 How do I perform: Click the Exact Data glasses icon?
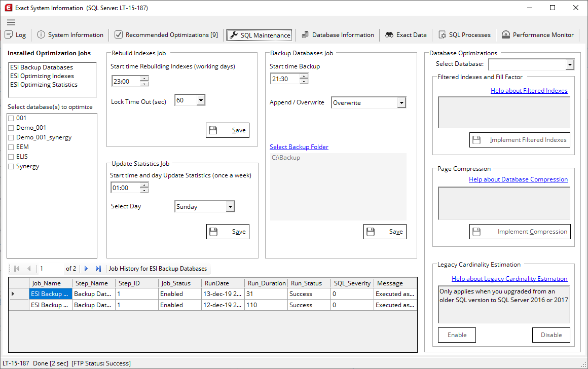[390, 35]
